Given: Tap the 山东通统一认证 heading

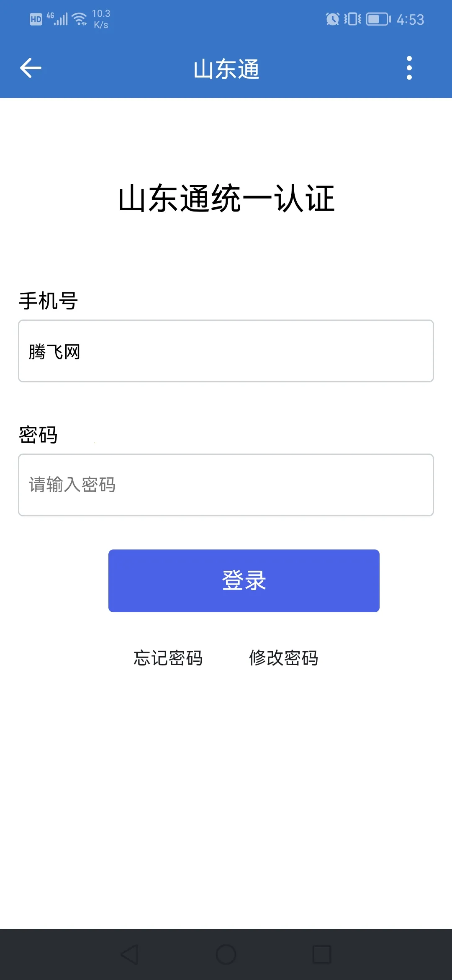Looking at the screenshot, I should pos(226,199).
